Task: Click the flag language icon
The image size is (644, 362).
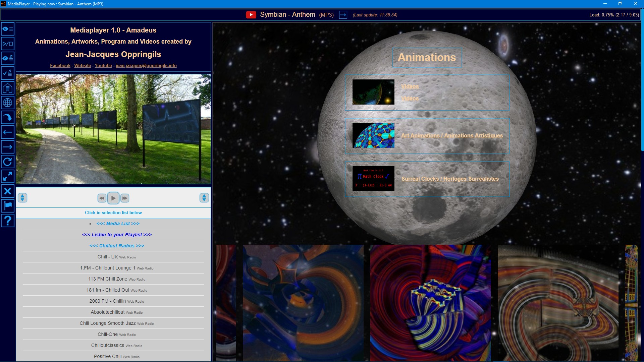Action: click(x=7, y=205)
